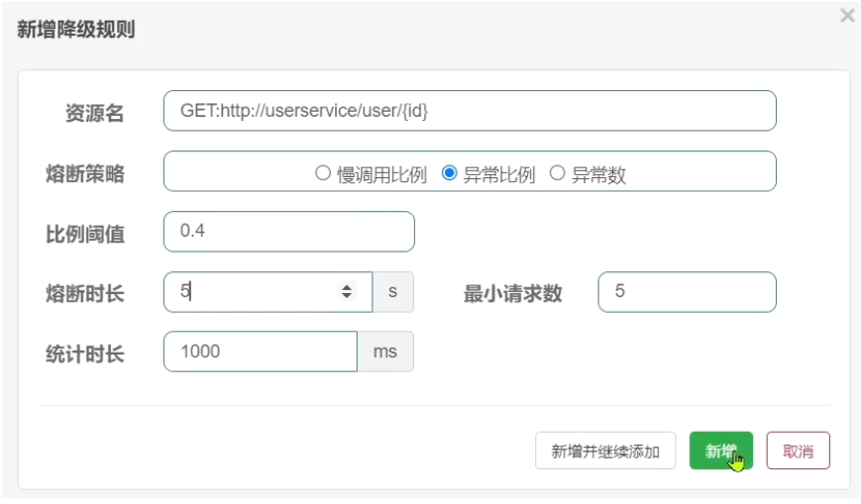This screenshot has height=504, width=861.
Task: Select the 慢调用比例 radio option
Action: pyautogui.click(x=322, y=173)
